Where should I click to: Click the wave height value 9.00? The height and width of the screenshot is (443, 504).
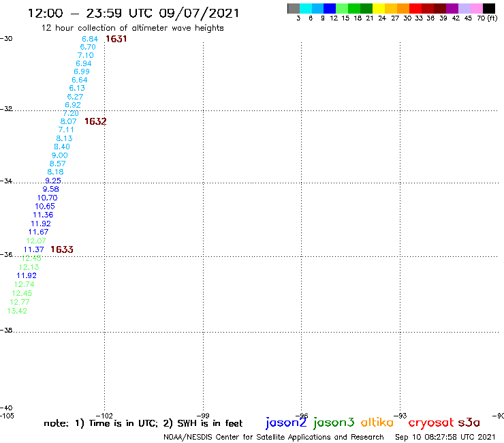click(x=60, y=155)
